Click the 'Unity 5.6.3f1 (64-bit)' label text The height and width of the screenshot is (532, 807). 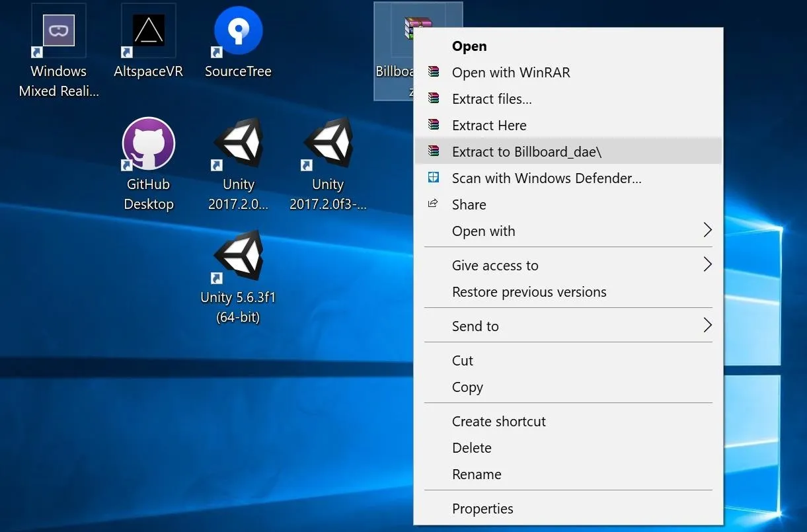238,307
